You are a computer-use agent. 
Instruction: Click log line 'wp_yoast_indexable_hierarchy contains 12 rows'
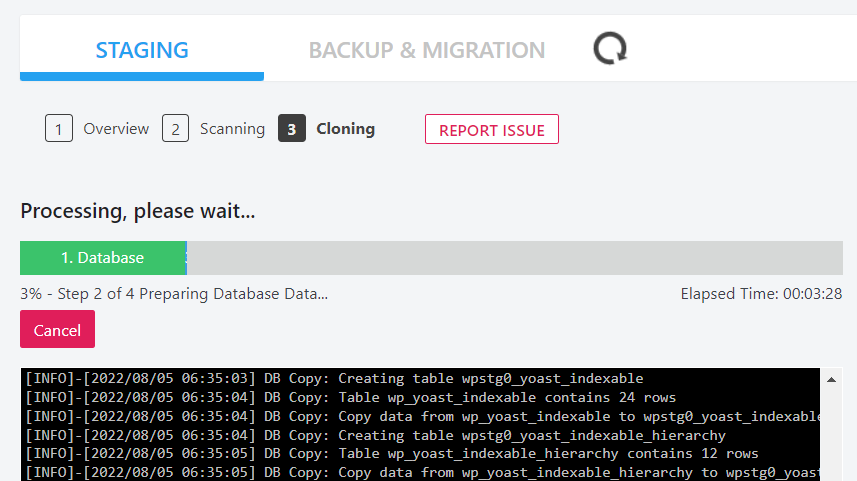(x=392, y=454)
